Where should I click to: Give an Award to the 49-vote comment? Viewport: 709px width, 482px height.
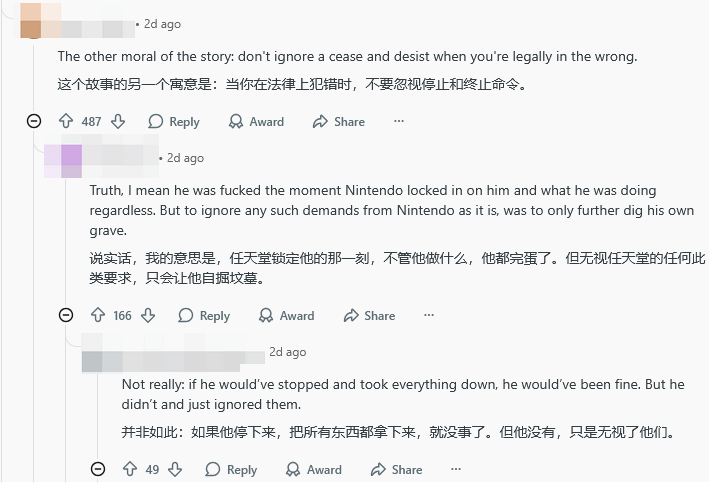click(x=313, y=469)
